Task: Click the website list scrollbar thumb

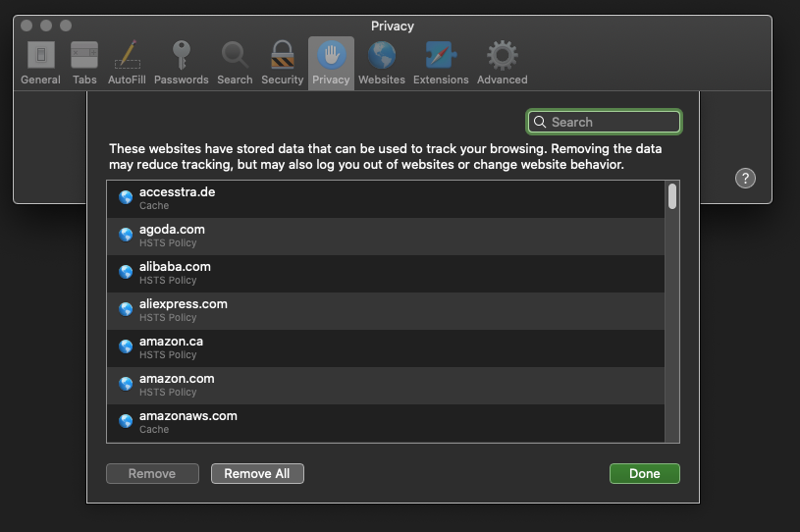Action: pyautogui.click(x=672, y=196)
